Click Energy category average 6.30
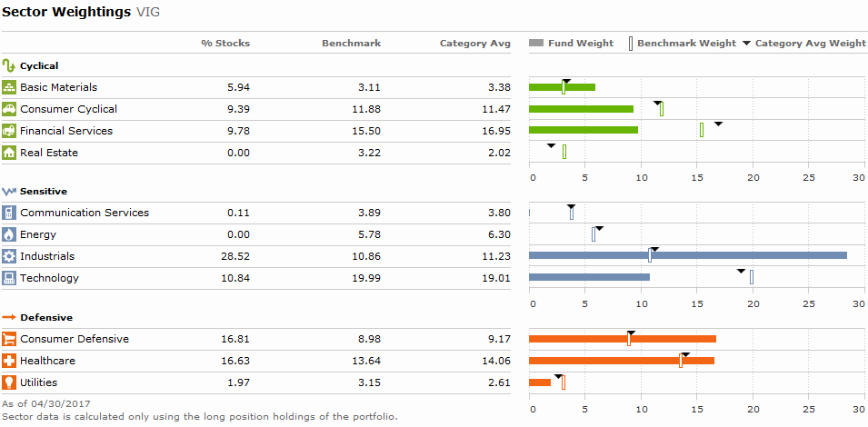868x427 pixels. click(x=499, y=234)
